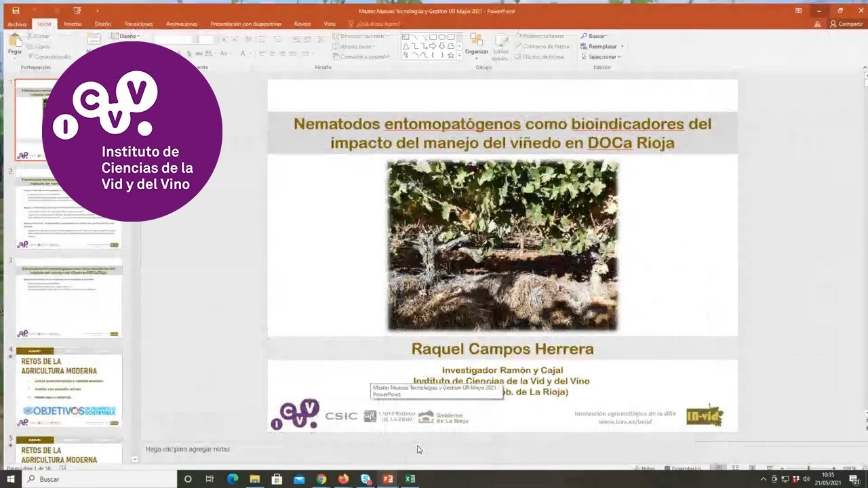Switch to the Insertar ribbon tab

[73, 24]
